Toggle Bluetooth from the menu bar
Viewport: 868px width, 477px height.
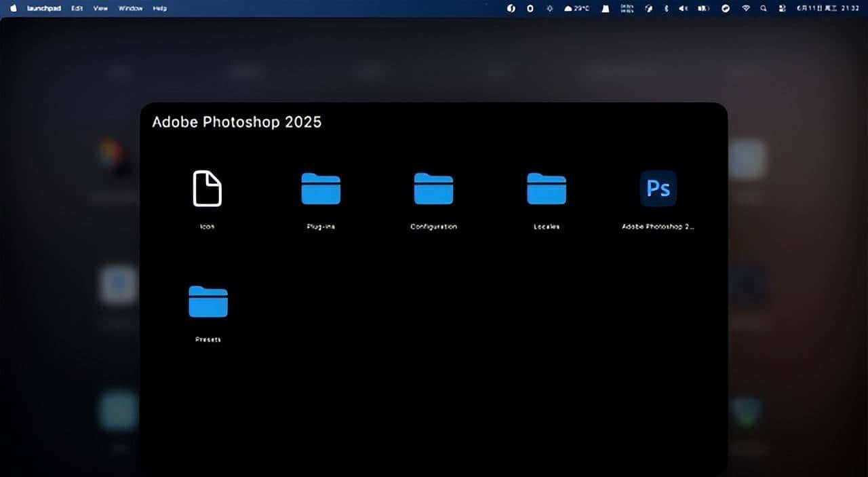tap(667, 8)
